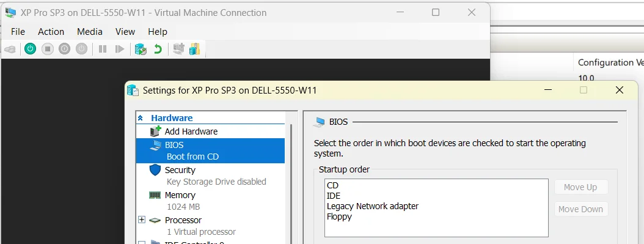Click the Virtual Machine Connection title icon
This screenshot has height=244, width=644.
click(10, 13)
